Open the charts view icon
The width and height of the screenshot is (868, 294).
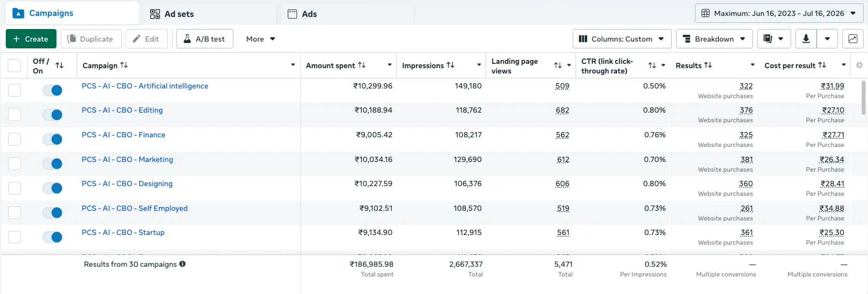tap(853, 39)
